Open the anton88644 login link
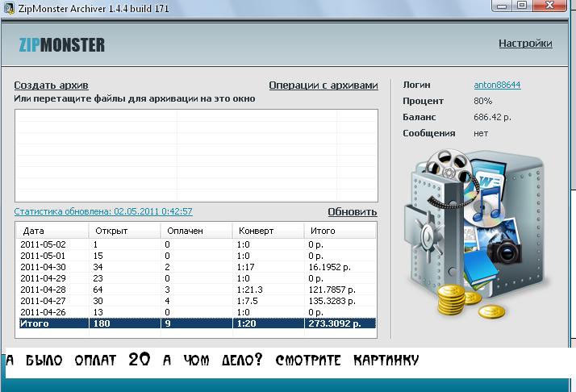This screenshot has height=392, width=576. tap(497, 85)
